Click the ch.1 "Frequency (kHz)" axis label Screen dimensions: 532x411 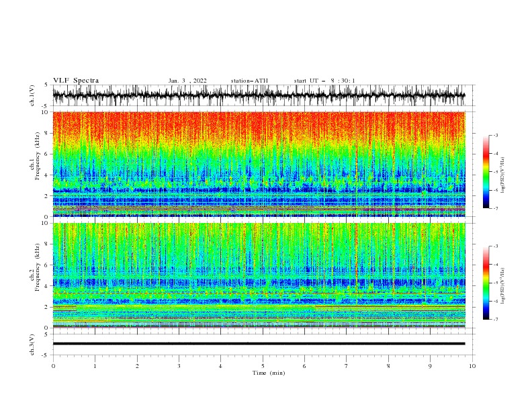tap(38, 155)
